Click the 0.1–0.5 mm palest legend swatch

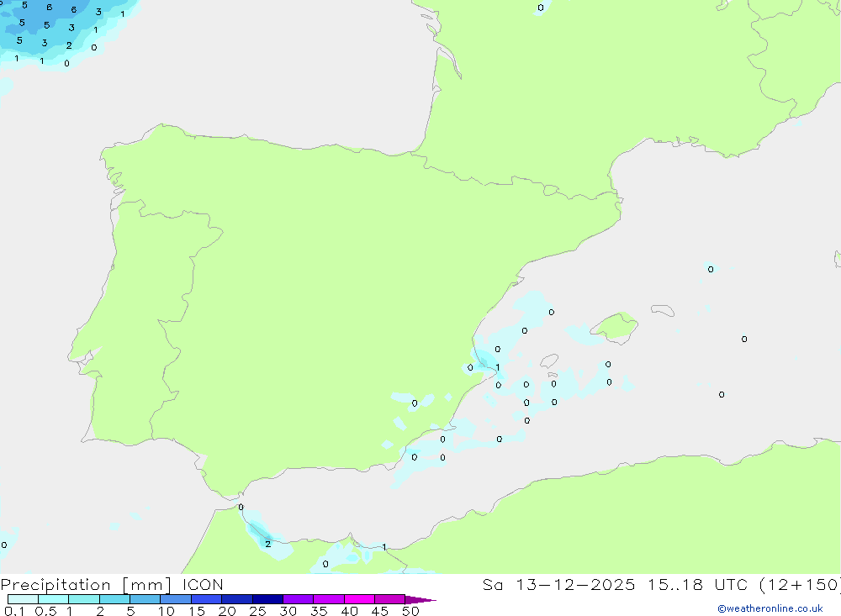[23, 599]
